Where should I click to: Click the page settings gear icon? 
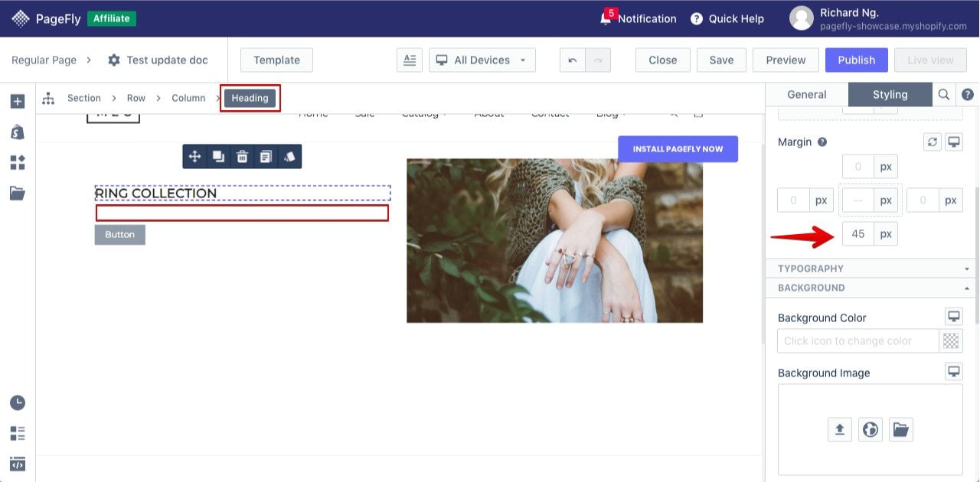114,60
